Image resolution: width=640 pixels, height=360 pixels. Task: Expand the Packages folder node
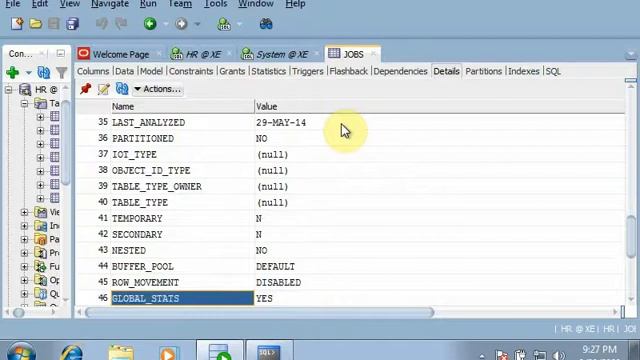24,239
